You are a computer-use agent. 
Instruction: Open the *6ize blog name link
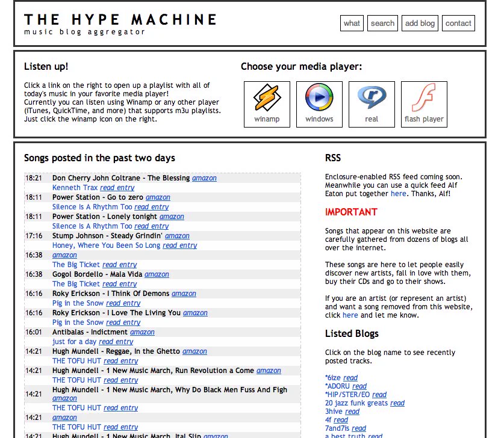click(x=332, y=378)
